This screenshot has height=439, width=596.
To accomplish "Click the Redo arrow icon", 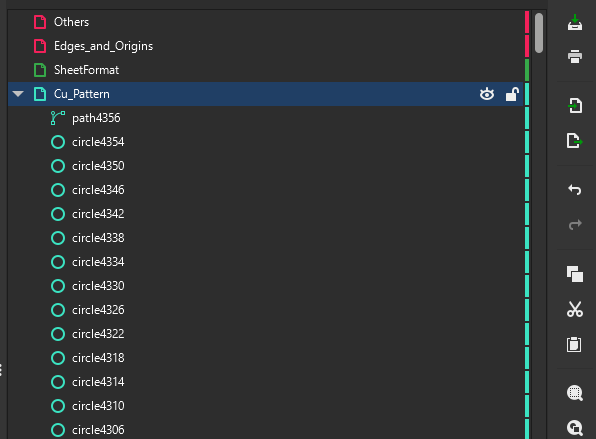I will tap(575, 224).
